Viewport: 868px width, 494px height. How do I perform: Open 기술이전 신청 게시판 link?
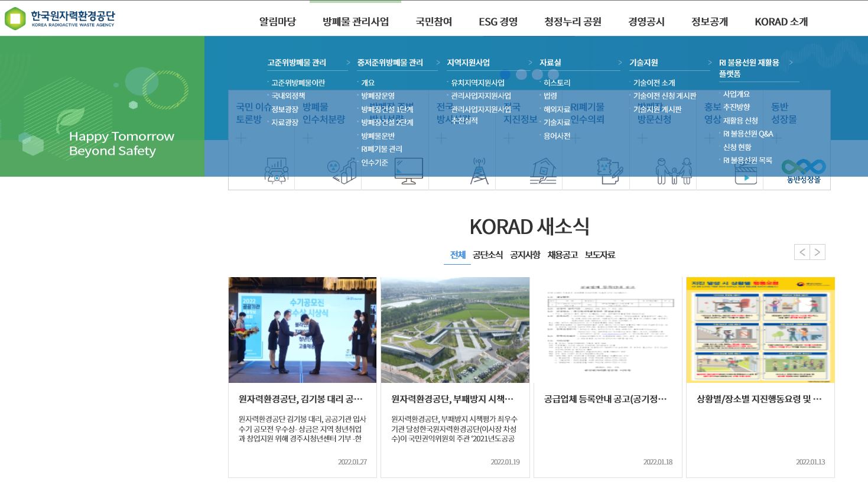point(665,96)
